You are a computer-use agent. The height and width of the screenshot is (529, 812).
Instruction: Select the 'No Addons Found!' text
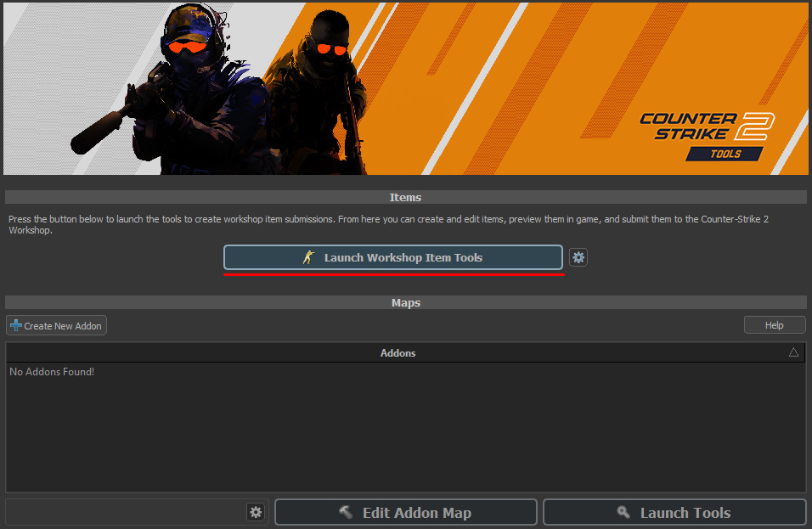pos(52,372)
